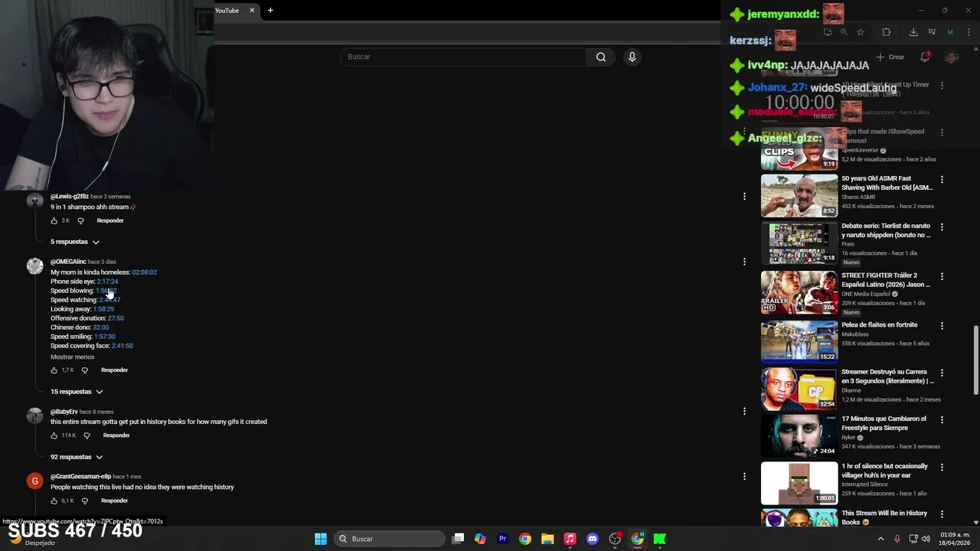Screen dimensions: 980x551
Task: Jump to Offensive donation timestamp 27:50
Action: tap(116, 318)
